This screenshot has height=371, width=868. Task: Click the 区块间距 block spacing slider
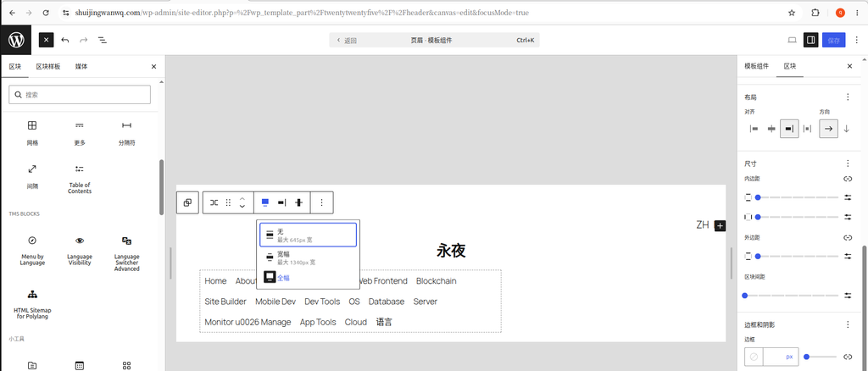tap(790, 296)
